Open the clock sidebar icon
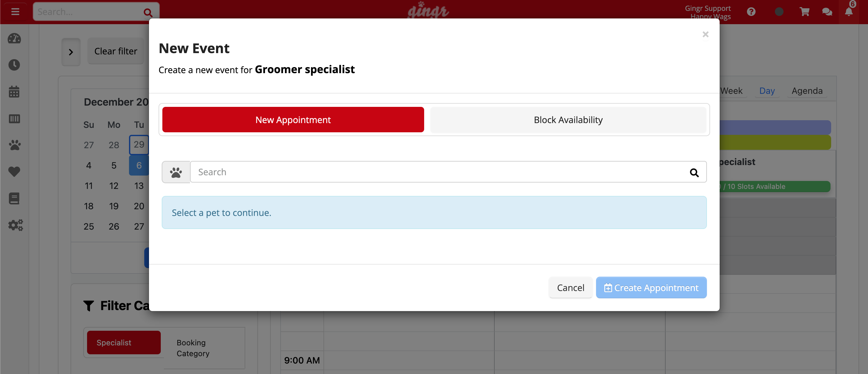 tap(14, 65)
